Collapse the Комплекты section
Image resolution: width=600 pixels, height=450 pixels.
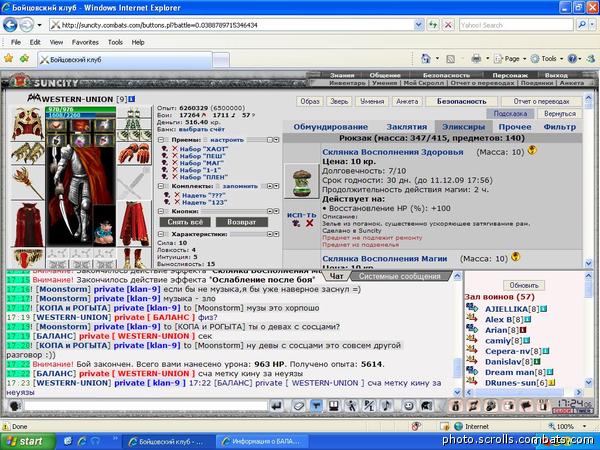click(161, 186)
